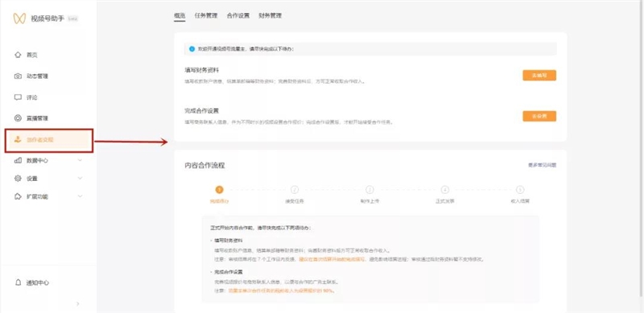644x313 pixels.
Task: Click the 视频号助手 butterfly logo
Action: pyautogui.click(x=19, y=19)
